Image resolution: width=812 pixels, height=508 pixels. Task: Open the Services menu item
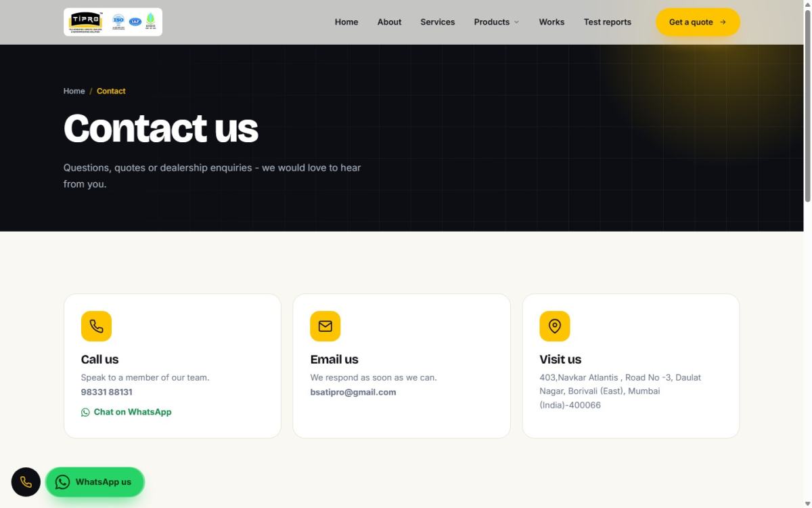pyautogui.click(x=437, y=22)
